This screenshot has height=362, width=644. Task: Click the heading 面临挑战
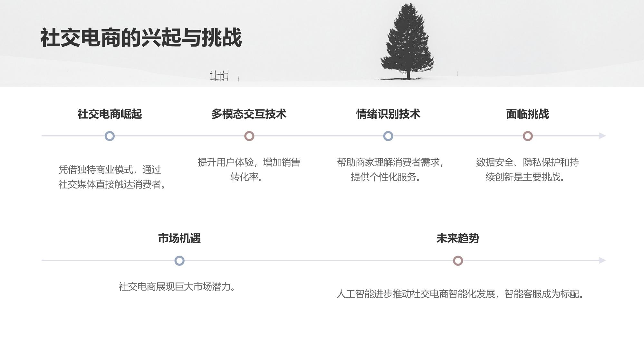527,114
